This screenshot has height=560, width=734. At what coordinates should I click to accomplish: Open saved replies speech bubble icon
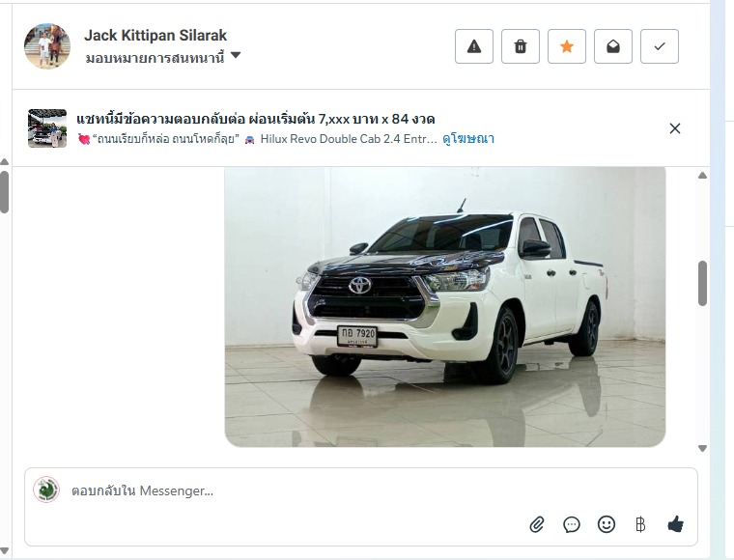click(x=572, y=524)
